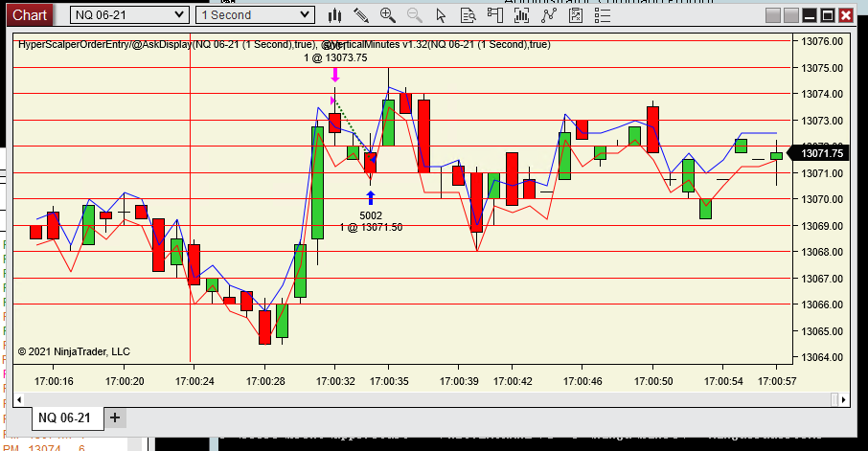
Task: Click the zoom in magnifier icon
Action: tap(387, 15)
